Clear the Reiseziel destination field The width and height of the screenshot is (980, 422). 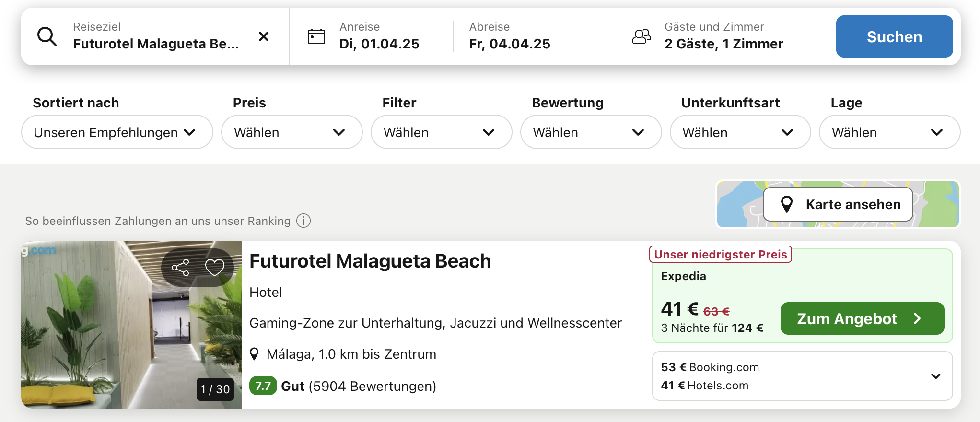click(264, 36)
